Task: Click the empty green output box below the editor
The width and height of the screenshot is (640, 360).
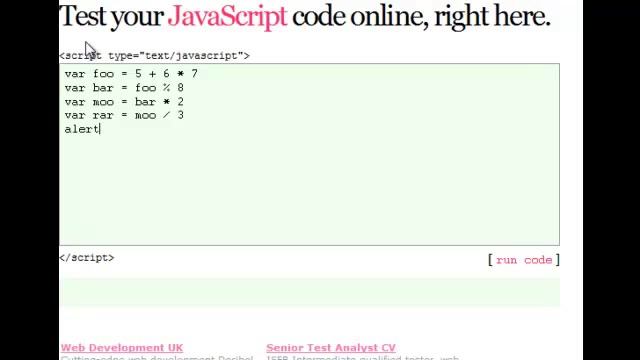Action: pos(309,292)
